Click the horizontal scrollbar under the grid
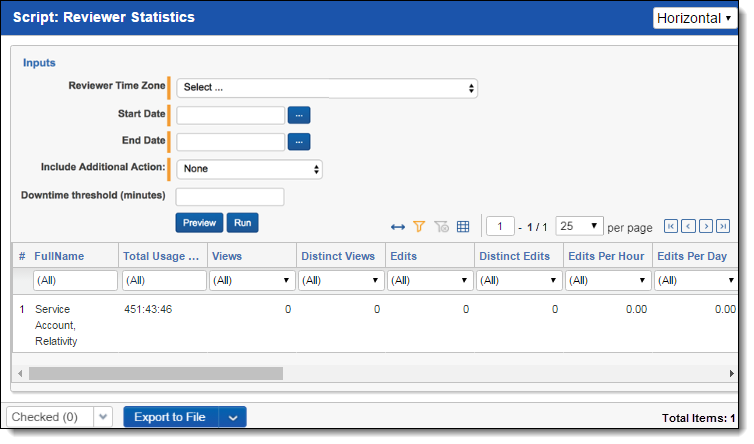 click(156, 373)
